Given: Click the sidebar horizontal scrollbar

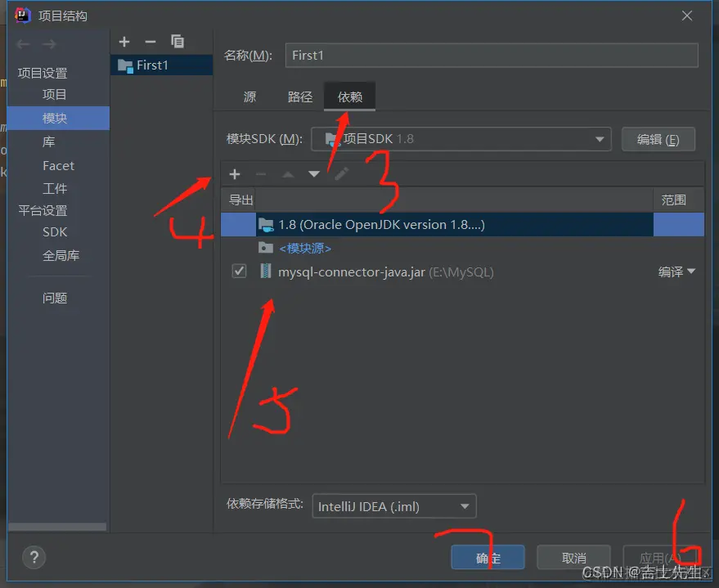Looking at the screenshot, I should (x=57, y=527).
